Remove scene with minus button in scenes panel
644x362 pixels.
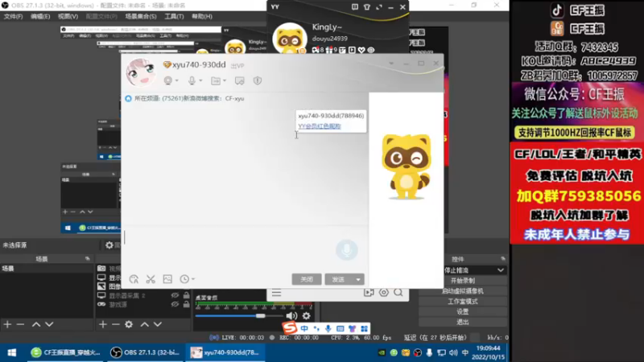[20, 324]
